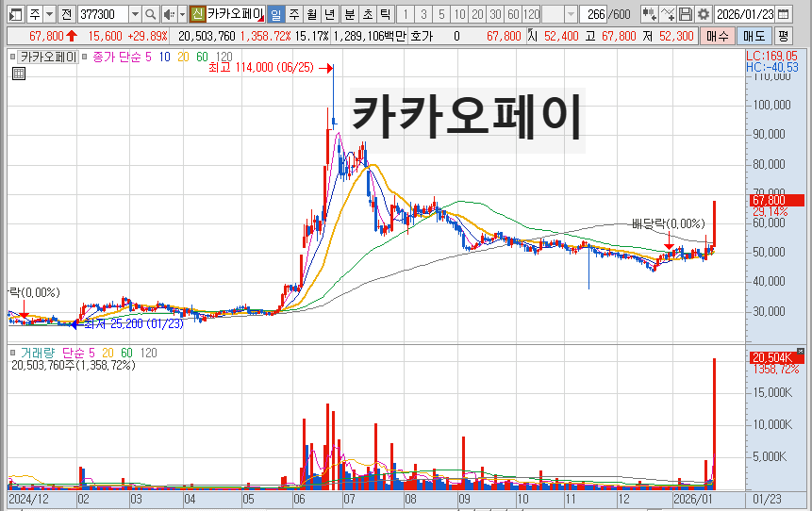
Task: Click the 2024/12 date axis label
Action: 28,500
